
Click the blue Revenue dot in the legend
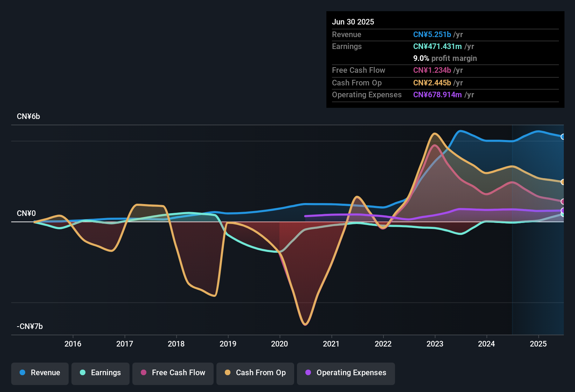pos(22,373)
